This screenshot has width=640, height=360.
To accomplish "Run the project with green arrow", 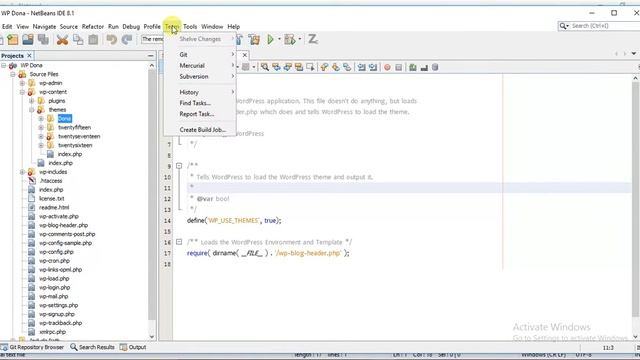I will point(270,40).
